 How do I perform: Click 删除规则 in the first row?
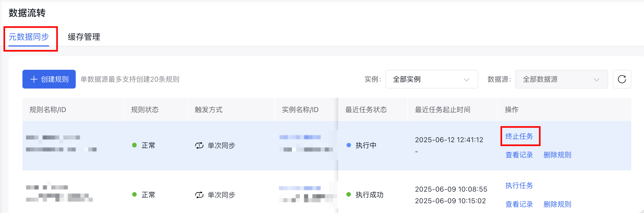(557, 155)
